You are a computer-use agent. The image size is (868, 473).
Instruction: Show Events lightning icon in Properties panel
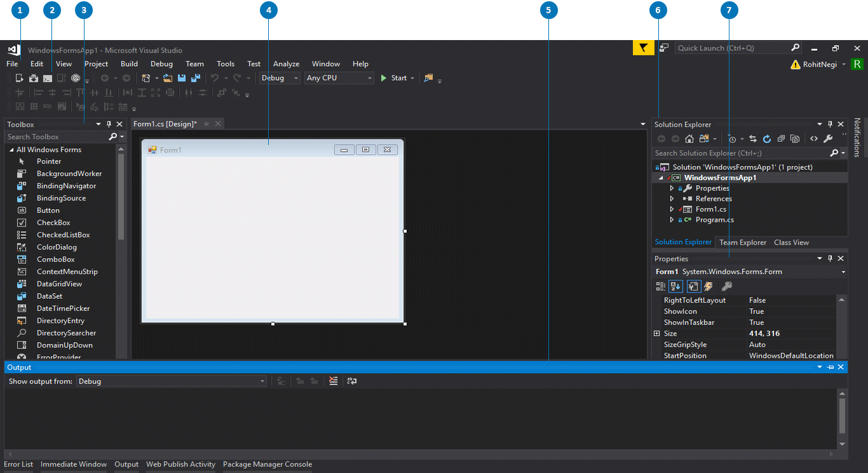tap(708, 287)
